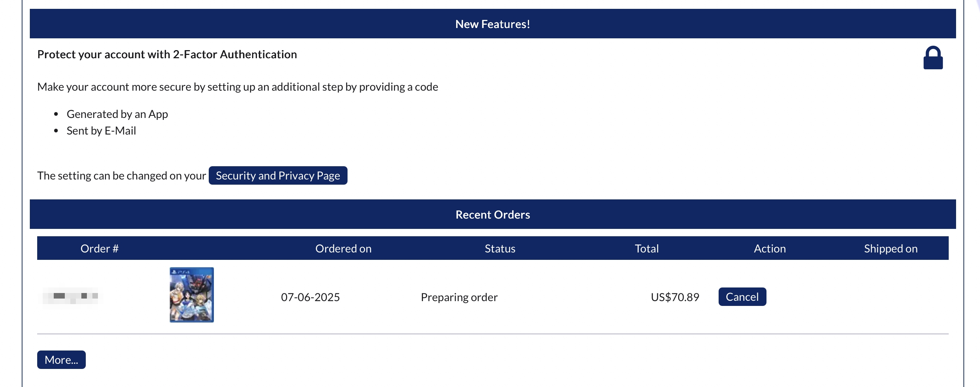The width and height of the screenshot is (980, 387).
Task: Select the Total column header
Action: point(646,248)
